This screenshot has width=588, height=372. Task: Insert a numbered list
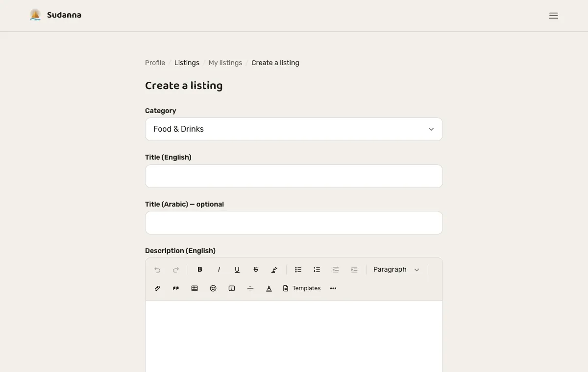coord(317,270)
